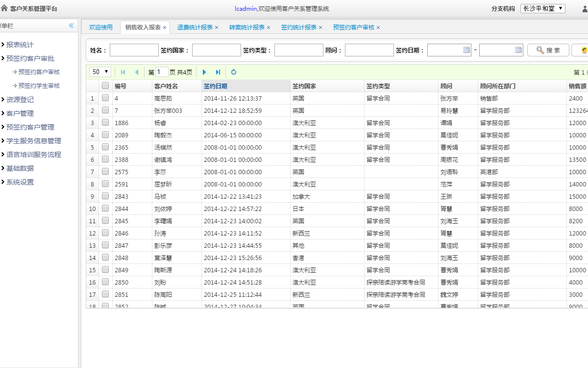Click the 签约类型 input field

tap(299, 50)
